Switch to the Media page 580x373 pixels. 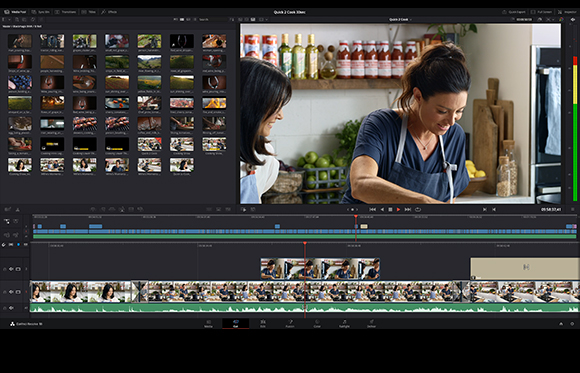coord(208,323)
